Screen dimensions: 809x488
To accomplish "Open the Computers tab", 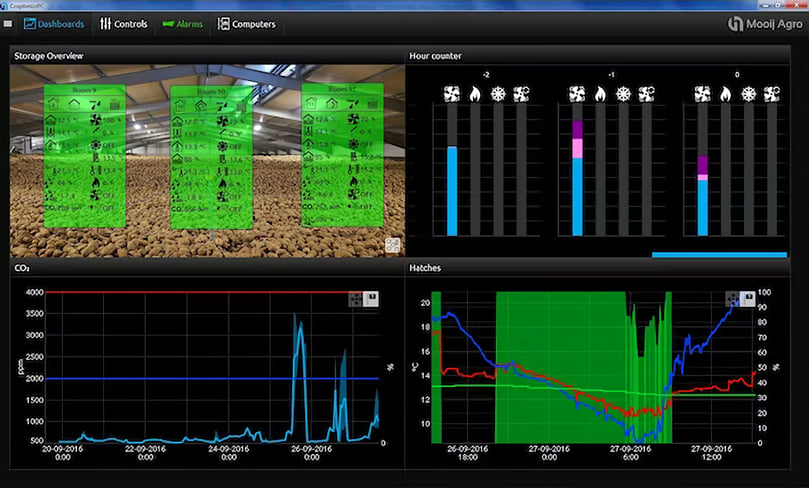I will pos(247,24).
